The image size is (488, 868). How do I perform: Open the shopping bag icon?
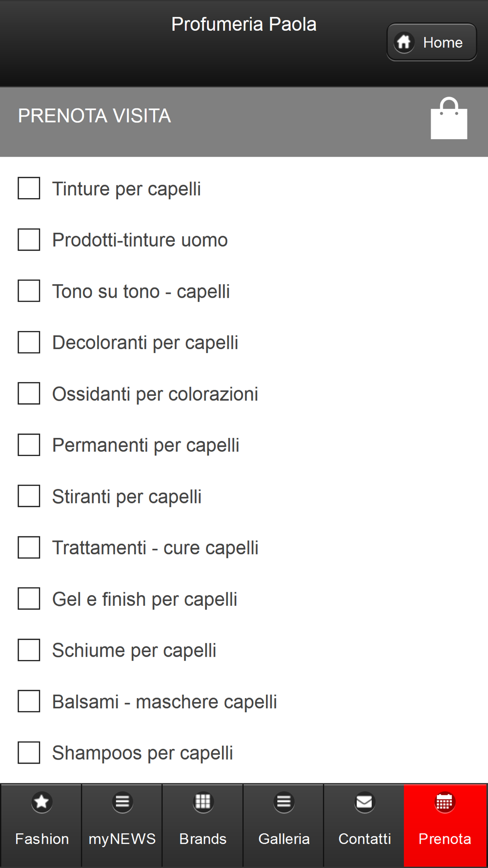point(449,119)
